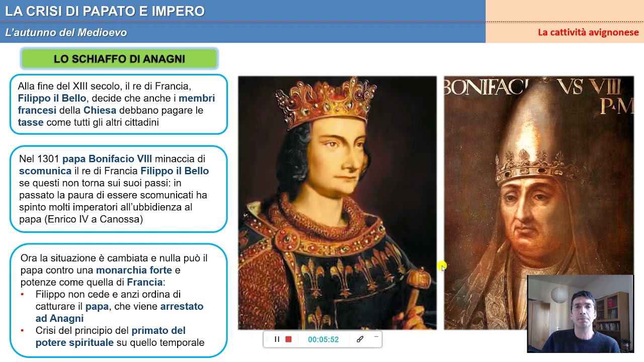Click the line 'Ora la situazione è cambiata e nulla può il'
Screen dimensions: 644x362
point(114,258)
